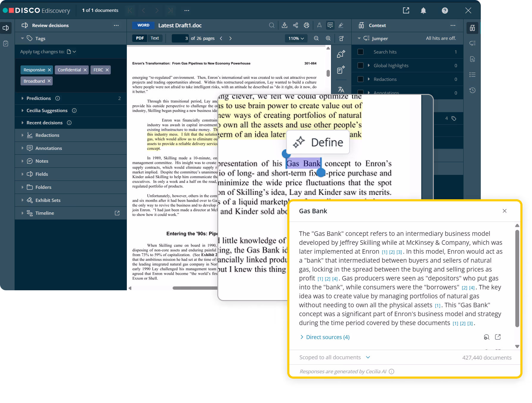Select the highlighter tool

[341, 26]
